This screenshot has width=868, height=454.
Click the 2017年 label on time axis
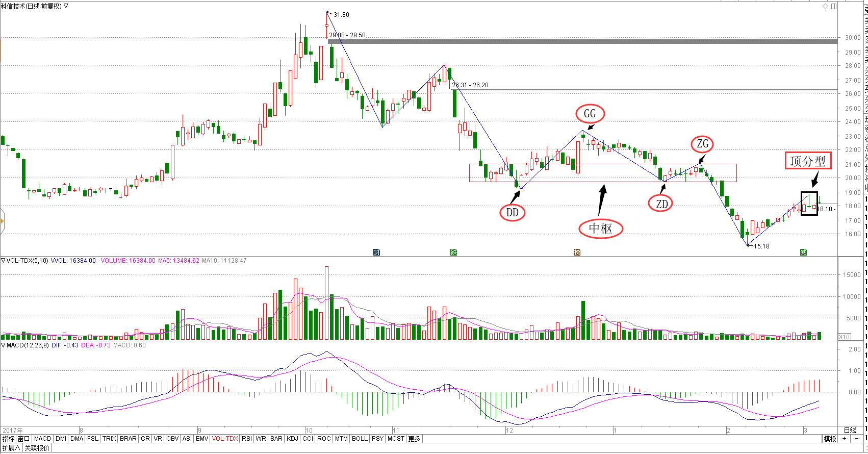(12, 431)
